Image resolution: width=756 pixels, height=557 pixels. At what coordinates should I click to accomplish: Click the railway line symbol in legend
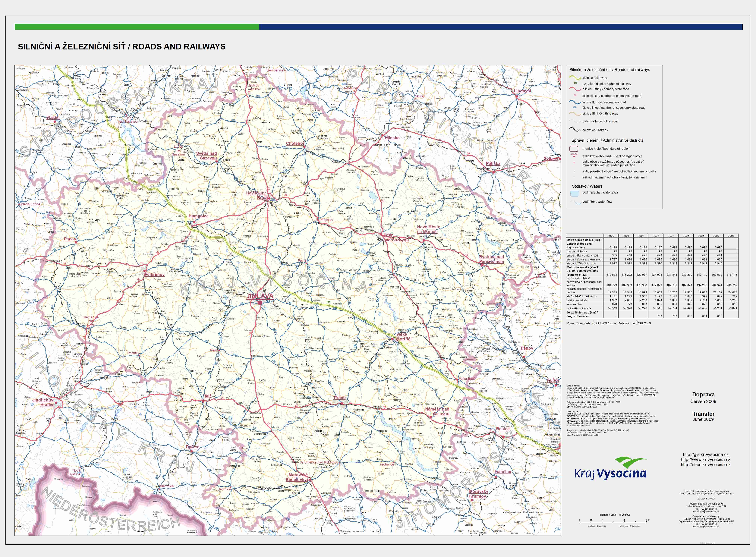pyautogui.click(x=575, y=130)
